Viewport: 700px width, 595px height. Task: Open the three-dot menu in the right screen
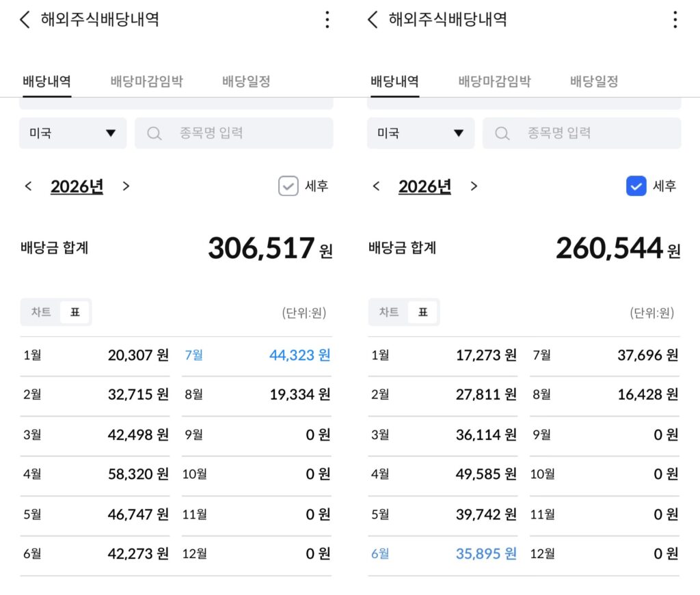pyautogui.click(x=675, y=20)
